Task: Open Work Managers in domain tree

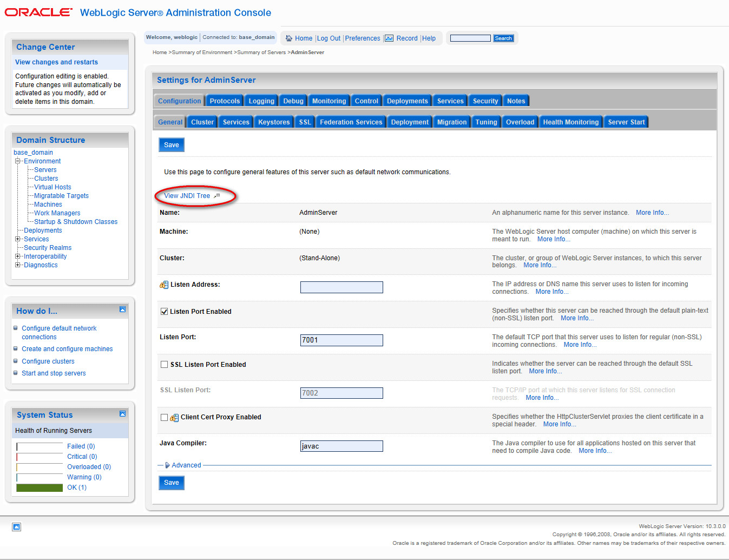Action: [x=57, y=213]
